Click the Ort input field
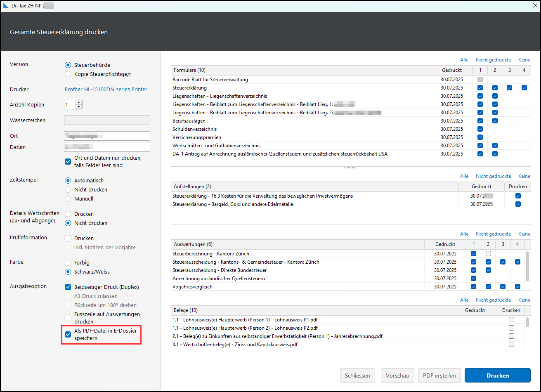Image resolution: width=541 pixels, height=392 pixels. point(107,136)
